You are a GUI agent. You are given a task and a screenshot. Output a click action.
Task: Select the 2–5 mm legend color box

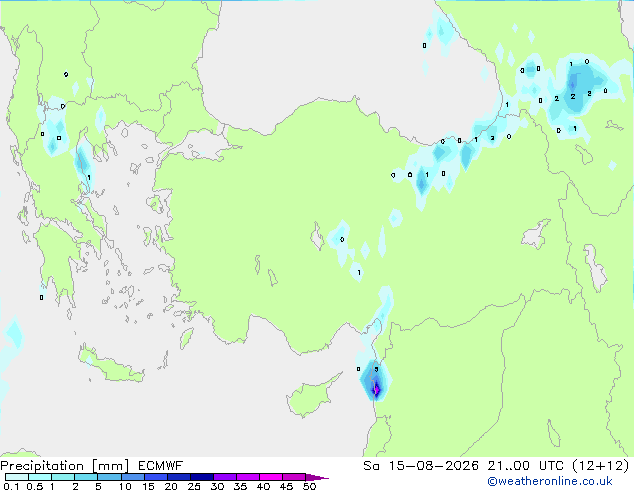[86, 477]
